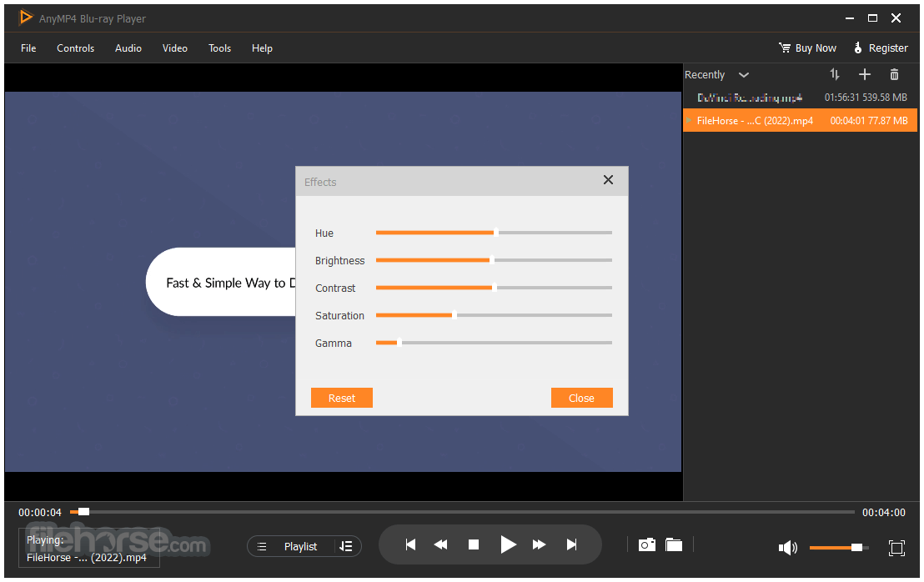
Task: Fast forward the video
Action: pos(539,544)
